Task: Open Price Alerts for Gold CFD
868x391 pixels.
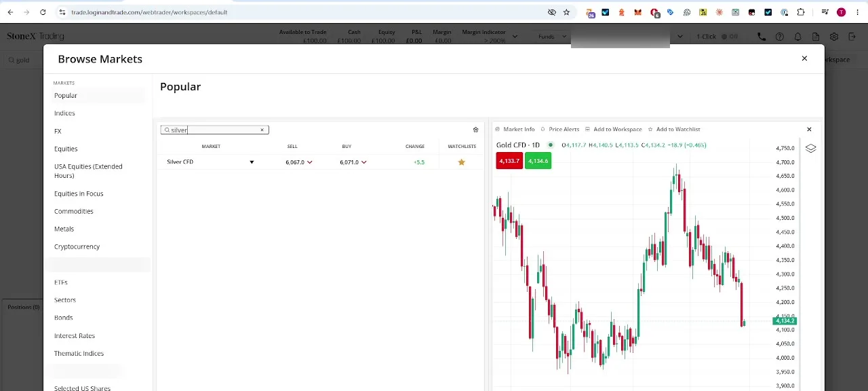Action: pyautogui.click(x=560, y=129)
